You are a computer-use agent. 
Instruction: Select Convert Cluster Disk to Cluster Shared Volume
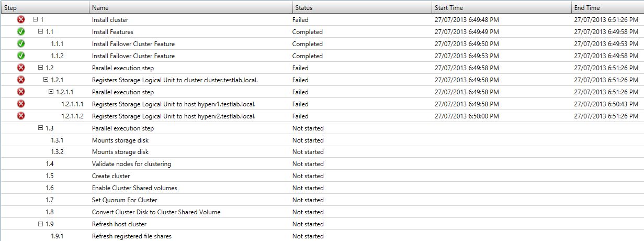tap(156, 212)
